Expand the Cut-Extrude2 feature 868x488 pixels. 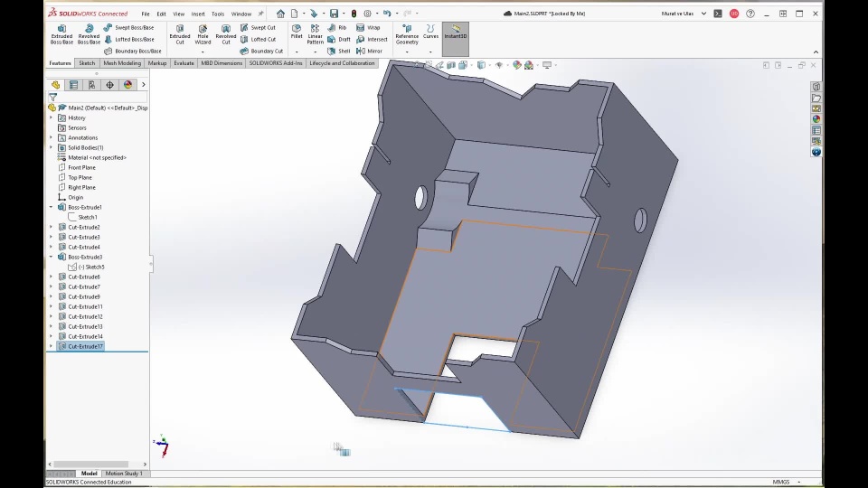tap(51, 227)
